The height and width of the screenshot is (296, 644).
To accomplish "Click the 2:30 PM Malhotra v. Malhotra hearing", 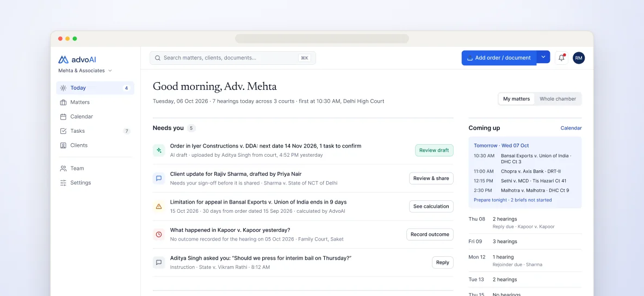I will [525, 191].
